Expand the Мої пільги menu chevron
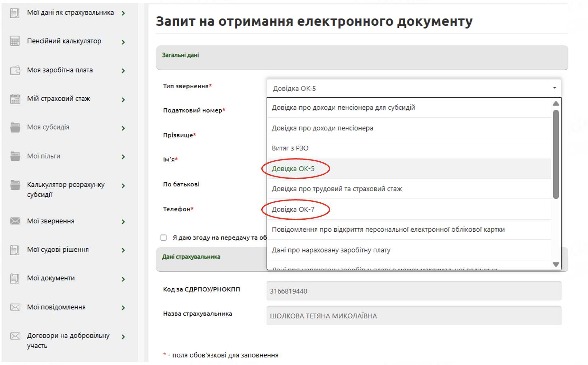Image resolution: width=588 pixels, height=365 pixels. pyautogui.click(x=123, y=157)
